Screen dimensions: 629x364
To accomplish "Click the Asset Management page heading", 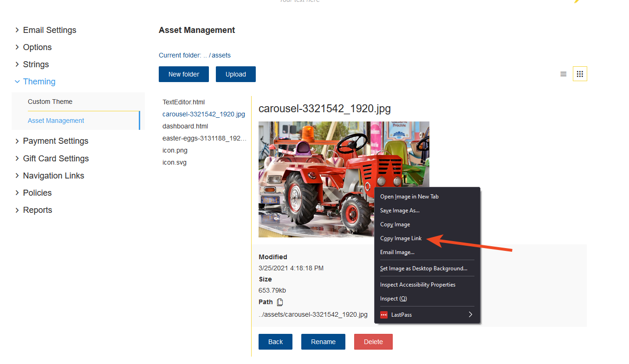I will (x=197, y=30).
